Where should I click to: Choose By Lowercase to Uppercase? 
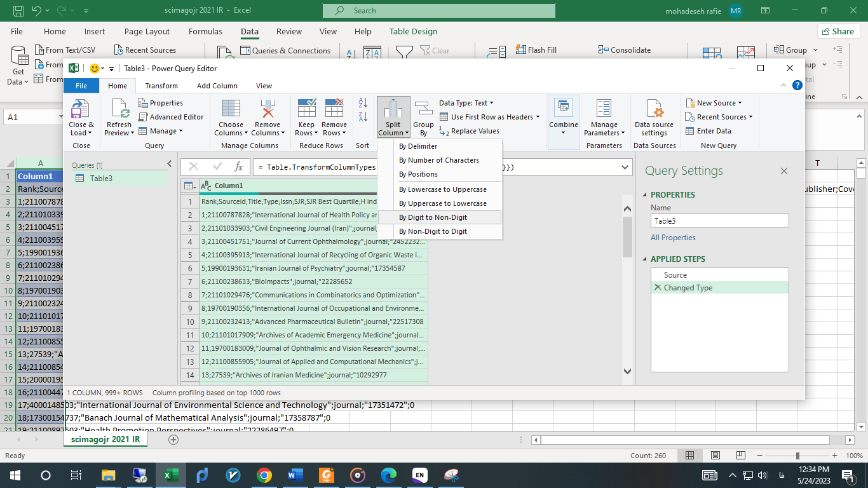tap(439, 189)
